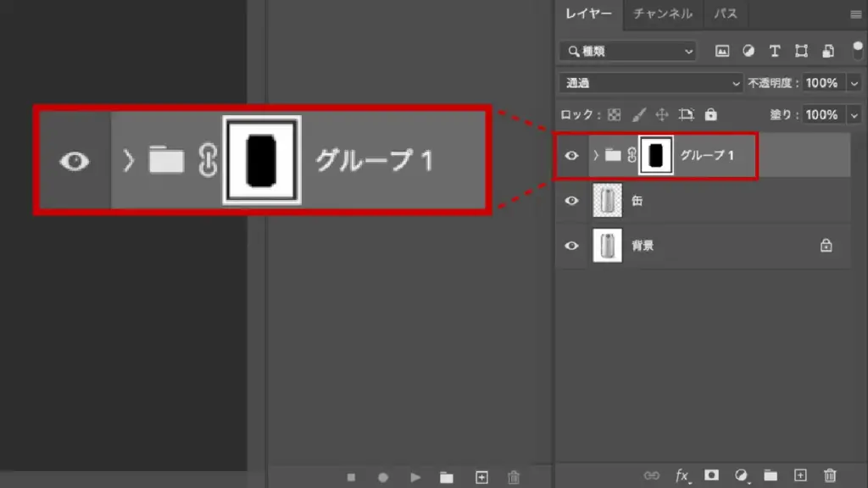Expand the グループ 1 group chevron
The height and width of the screenshot is (488, 868).
click(596, 156)
